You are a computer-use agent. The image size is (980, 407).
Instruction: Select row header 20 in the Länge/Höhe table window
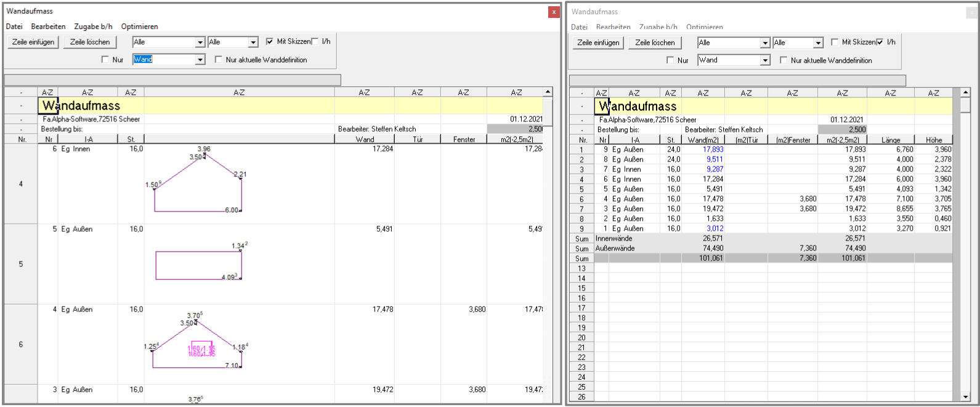(581, 337)
